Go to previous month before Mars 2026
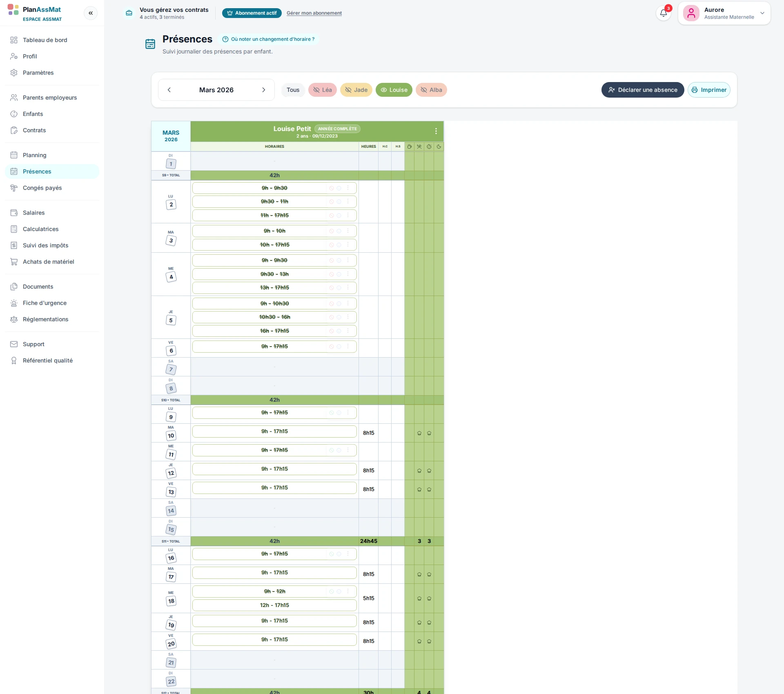Screen dimensions: 784x694 (x=169, y=90)
